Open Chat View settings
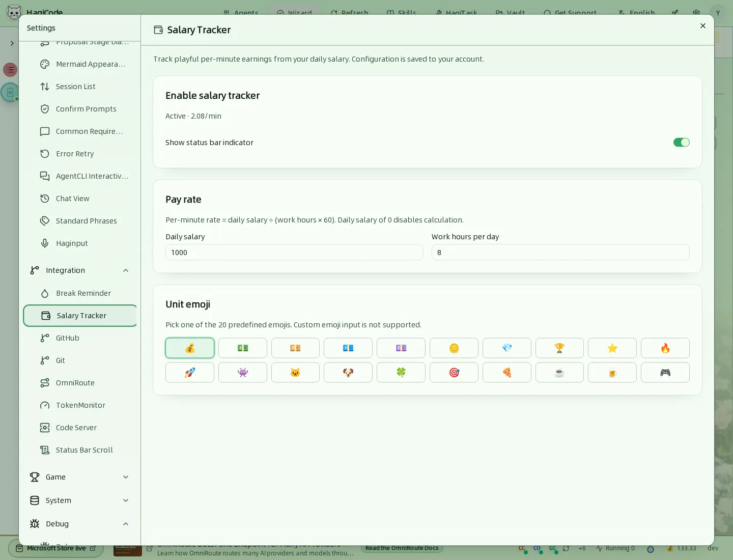Image resolution: width=733 pixels, height=560 pixels. pyautogui.click(x=80, y=199)
